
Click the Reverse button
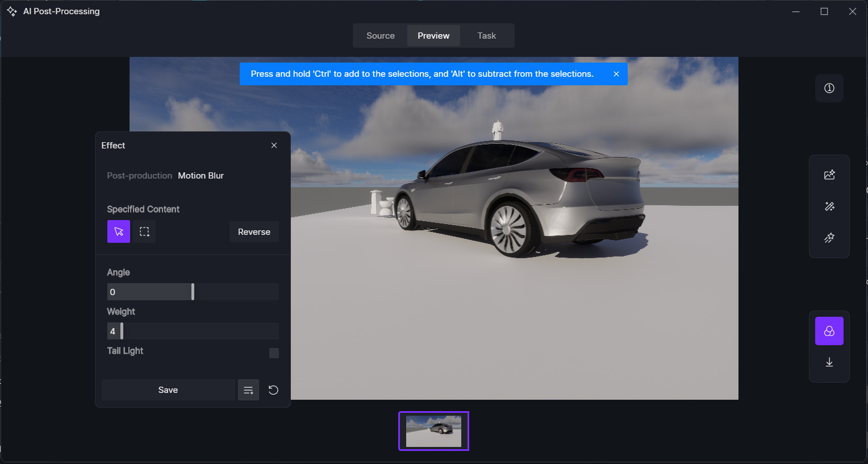254,232
